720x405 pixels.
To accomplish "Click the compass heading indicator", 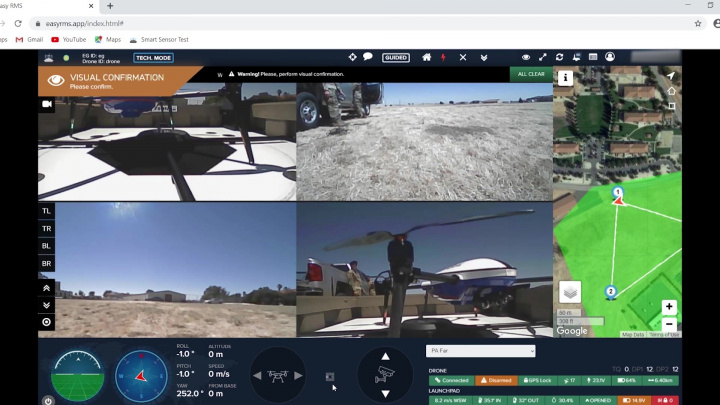I will click(141, 376).
